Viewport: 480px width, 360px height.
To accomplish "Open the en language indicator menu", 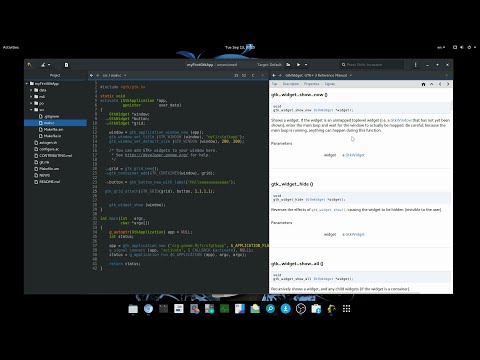I will click(441, 47).
